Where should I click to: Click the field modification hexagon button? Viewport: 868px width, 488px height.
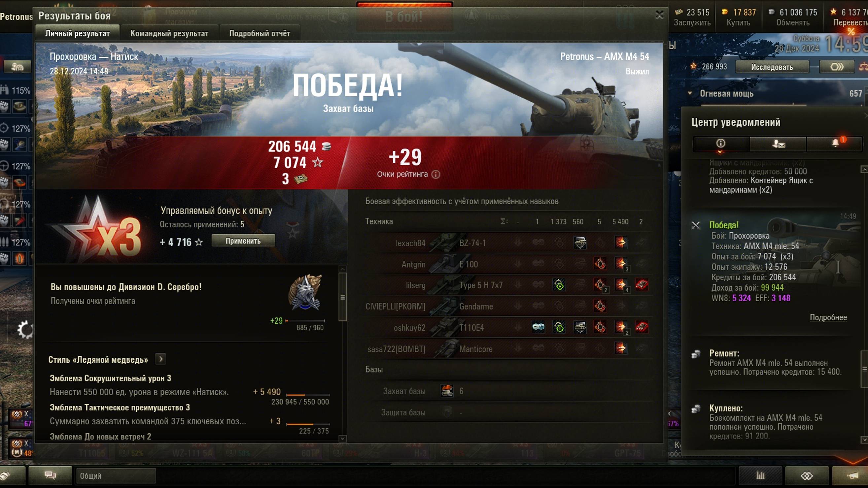click(x=837, y=67)
